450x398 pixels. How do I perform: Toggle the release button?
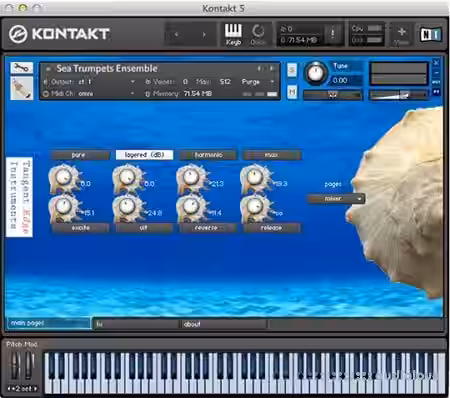pos(271,228)
